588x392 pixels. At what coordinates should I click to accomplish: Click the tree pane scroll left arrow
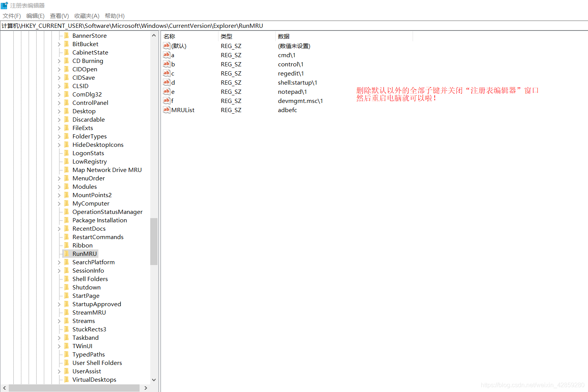click(5, 388)
